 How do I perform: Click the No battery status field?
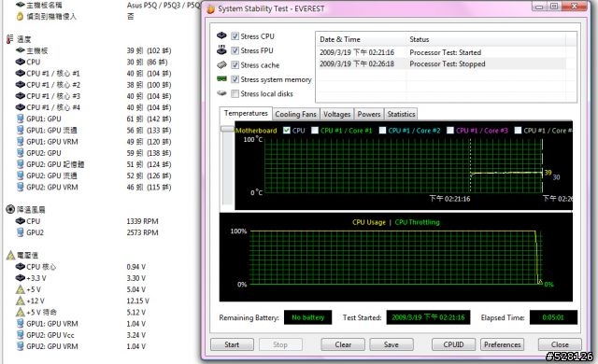click(307, 317)
